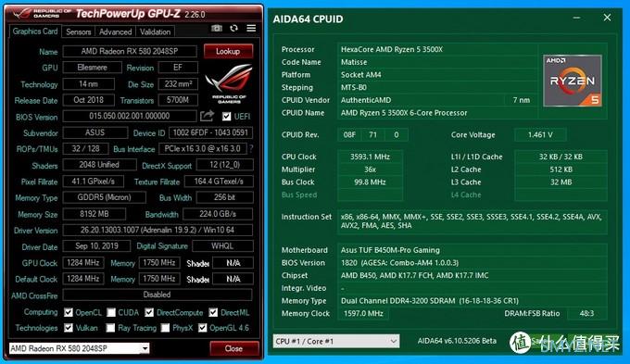Open the GPU selection dropdown in GPU-Z
The height and width of the screenshot is (364, 630).
[79, 348]
